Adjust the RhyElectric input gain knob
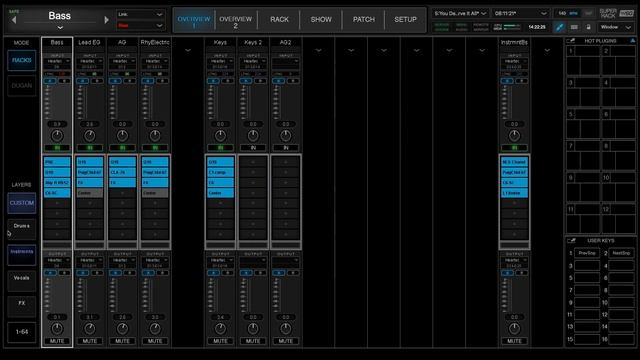Image resolution: width=640 pixels, height=360 pixels. [155, 136]
